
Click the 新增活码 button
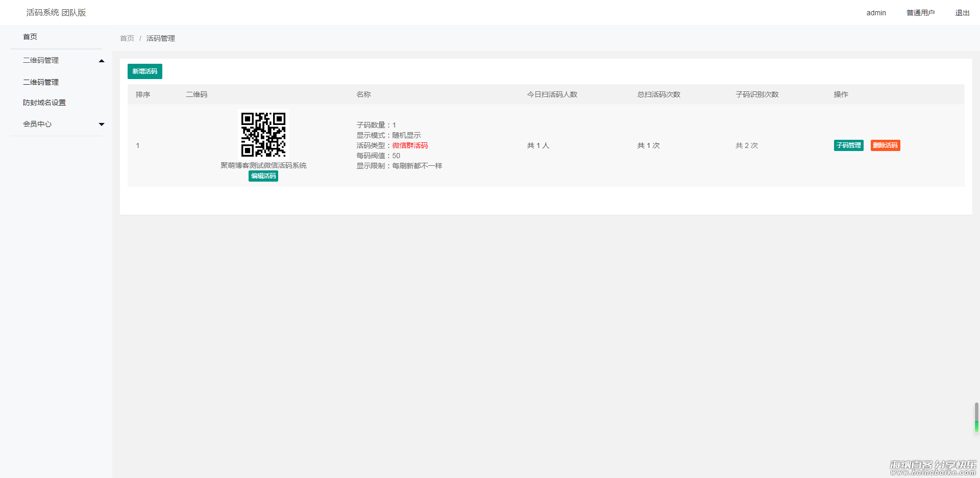tap(145, 71)
